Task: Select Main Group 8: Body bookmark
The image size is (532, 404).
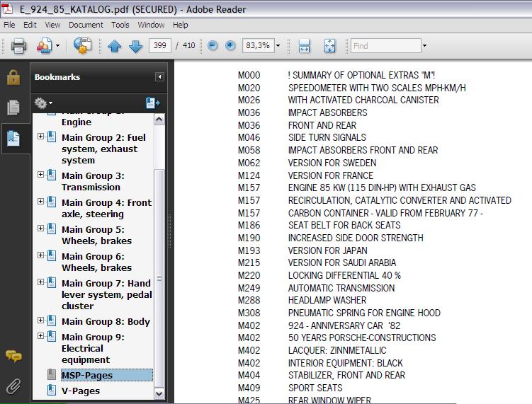Action: coord(106,321)
